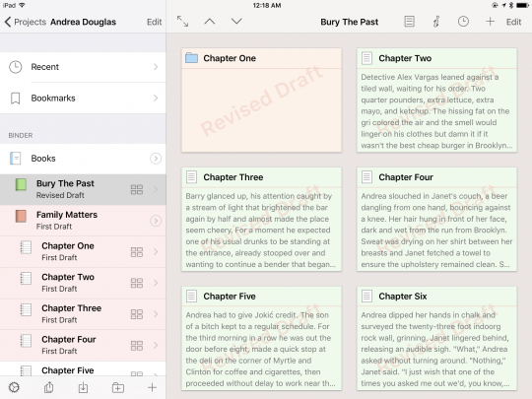Tap document icon on Chapter Five card

(x=192, y=297)
